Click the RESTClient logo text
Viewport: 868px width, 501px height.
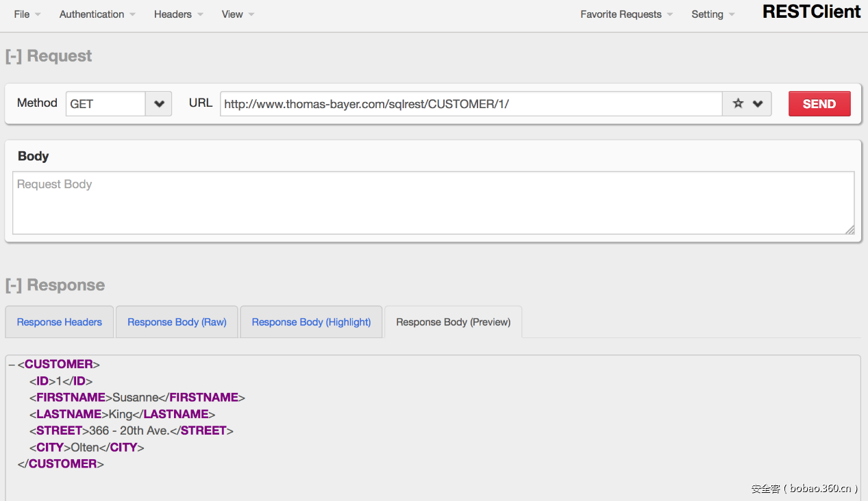click(812, 12)
